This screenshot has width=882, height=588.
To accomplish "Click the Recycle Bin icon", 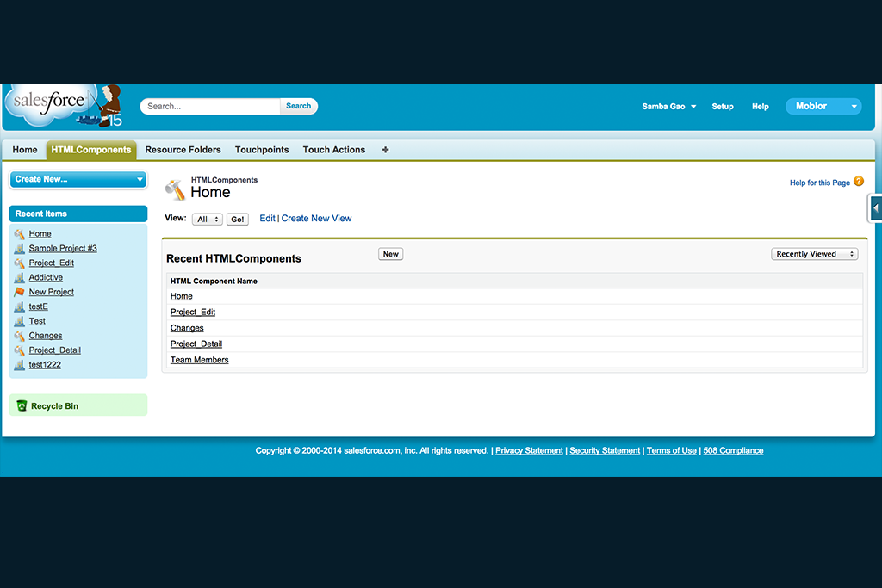I will click(x=22, y=405).
